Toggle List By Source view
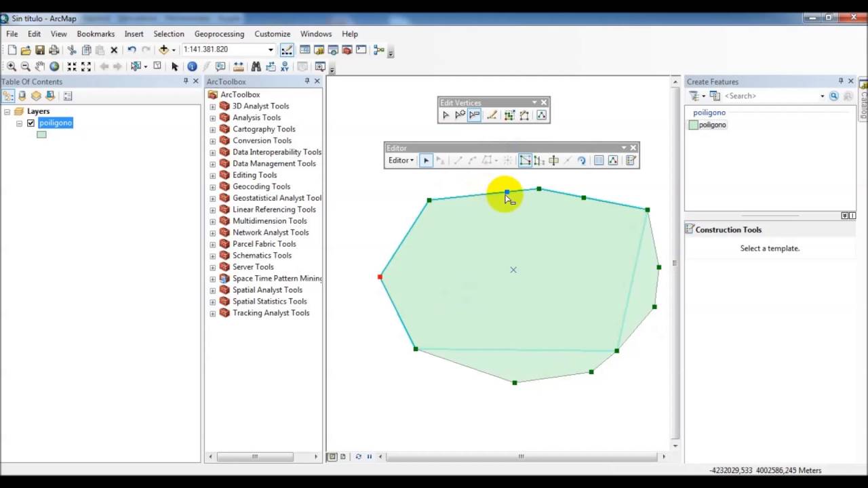 (22, 96)
